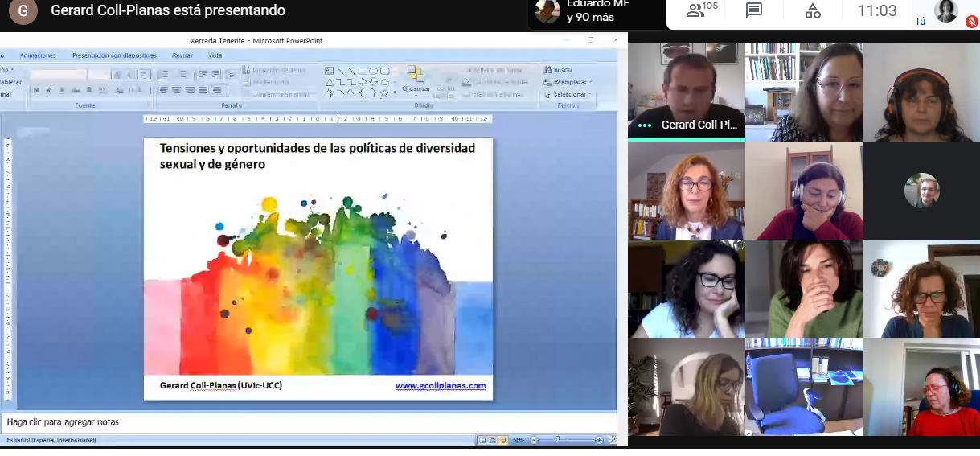
Task: Switch to Normal view in status bar
Action: coord(482,440)
